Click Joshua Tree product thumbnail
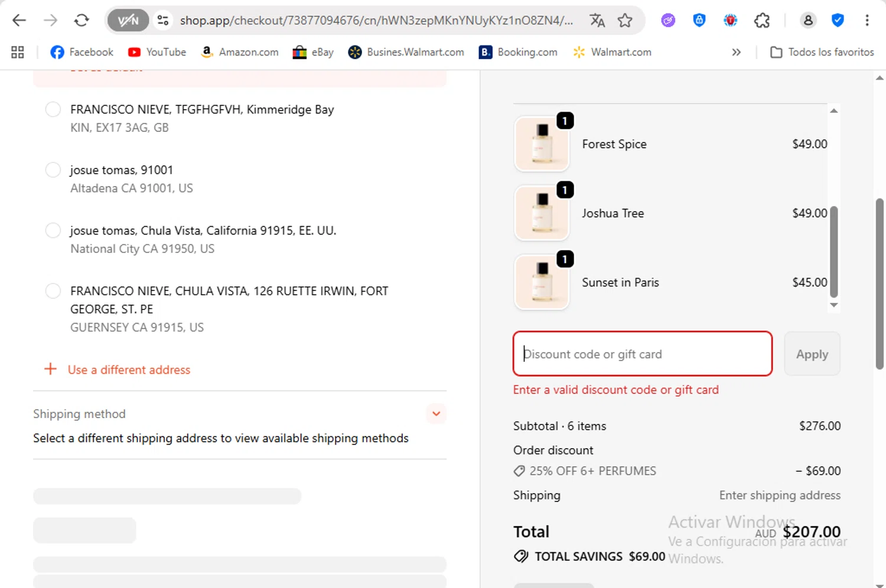This screenshot has width=886, height=588. click(542, 213)
